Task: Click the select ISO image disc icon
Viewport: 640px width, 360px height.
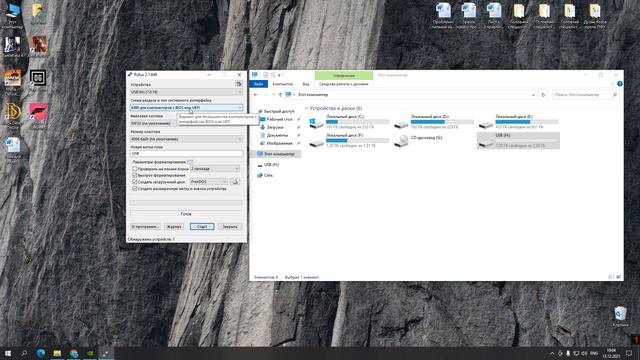Action: click(235, 182)
